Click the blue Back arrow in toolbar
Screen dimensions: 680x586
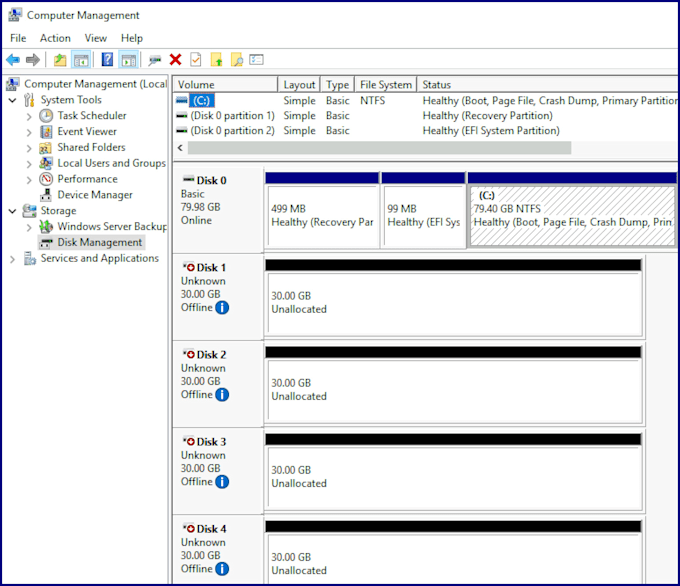click(13, 59)
